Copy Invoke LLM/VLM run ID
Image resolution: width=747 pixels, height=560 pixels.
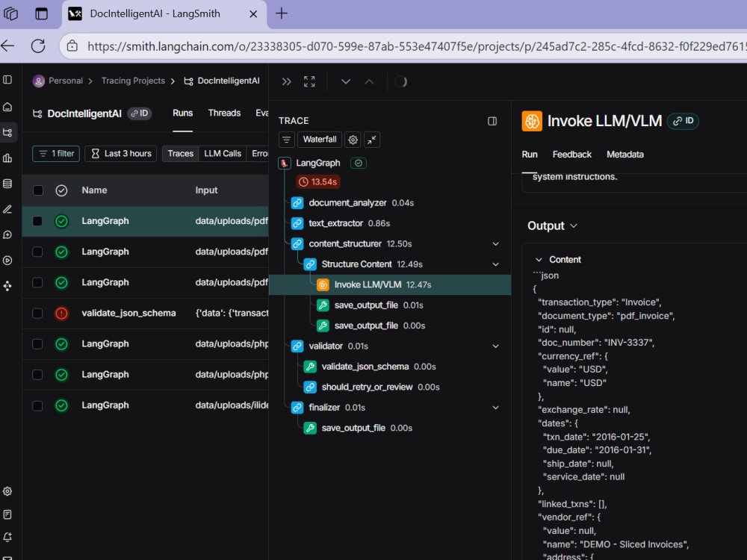(x=684, y=121)
